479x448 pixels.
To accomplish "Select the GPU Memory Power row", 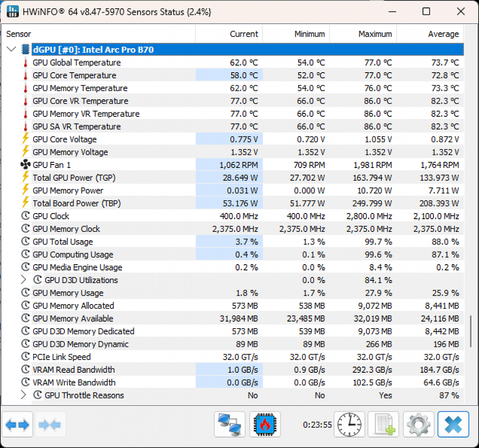I will click(x=242, y=190).
